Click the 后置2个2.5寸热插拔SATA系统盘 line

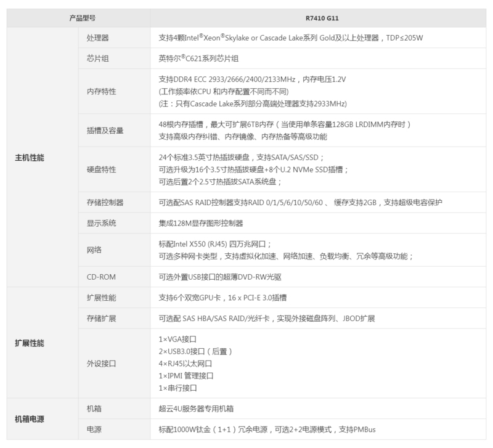pos(220,182)
